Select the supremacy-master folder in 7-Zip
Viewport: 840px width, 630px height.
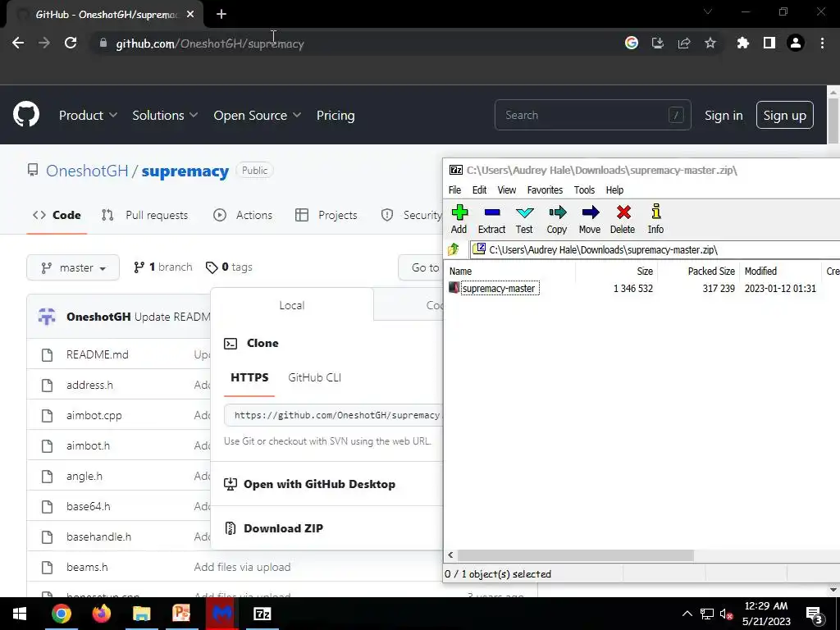[498, 288]
